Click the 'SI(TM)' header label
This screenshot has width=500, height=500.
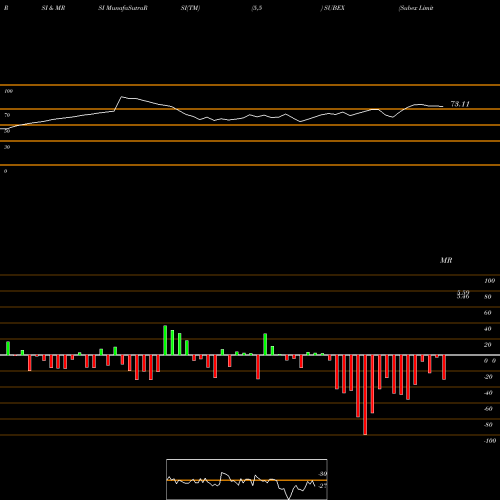[190, 8]
